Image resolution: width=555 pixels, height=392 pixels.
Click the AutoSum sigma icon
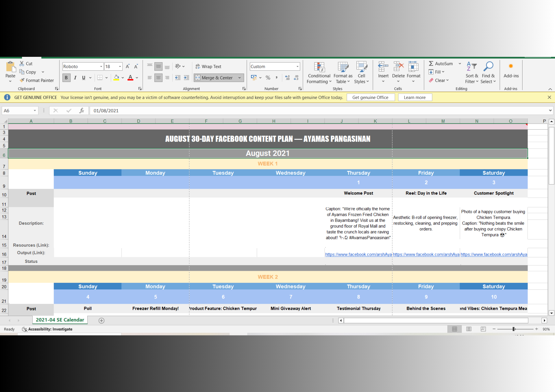pos(431,63)
